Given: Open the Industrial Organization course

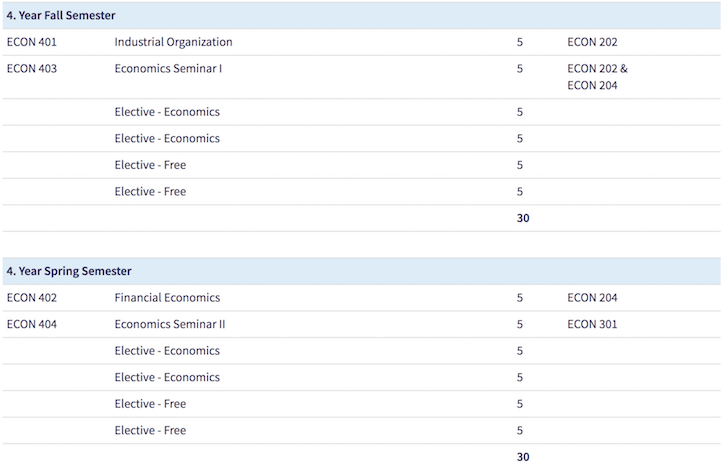Looking at the screenshot, I should pos(173,42).
